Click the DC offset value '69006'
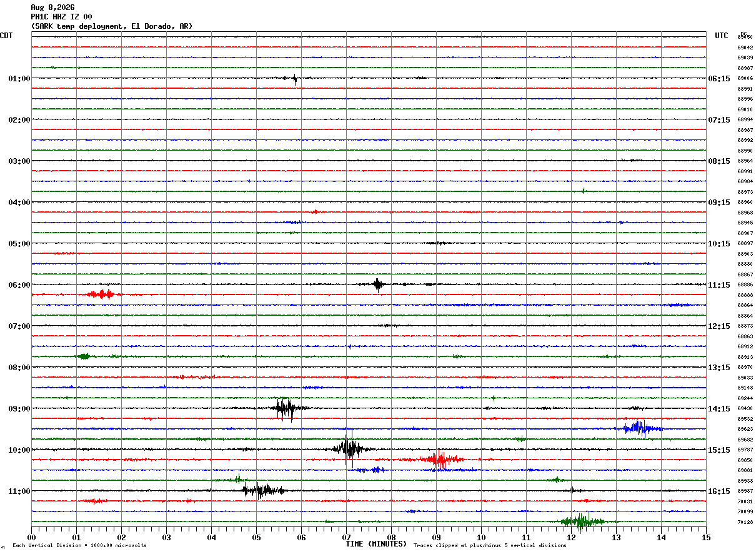This screenshot has height=554, width=756. coord(745,79)
